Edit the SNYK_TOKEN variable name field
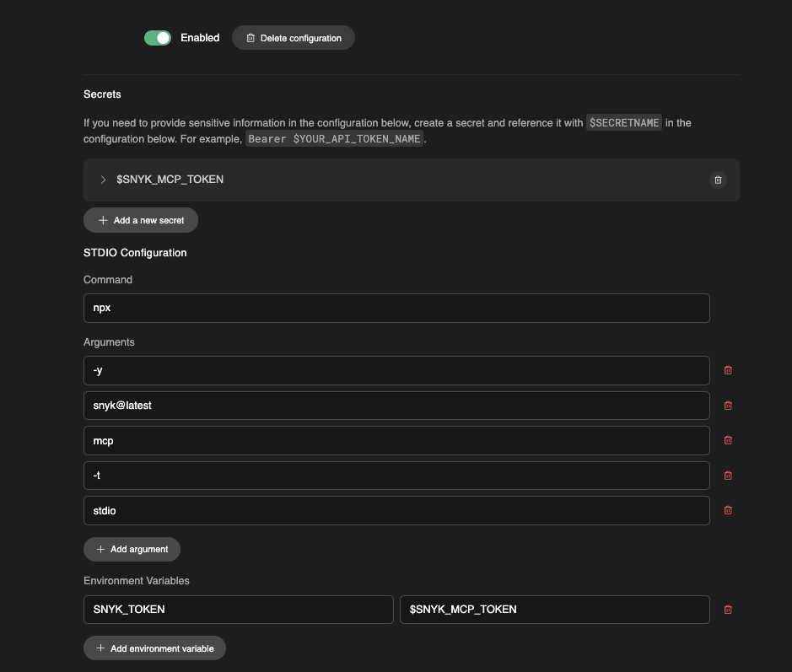This screenshot has width=792, height=672. pyautogui.click(x=239, y=610)
